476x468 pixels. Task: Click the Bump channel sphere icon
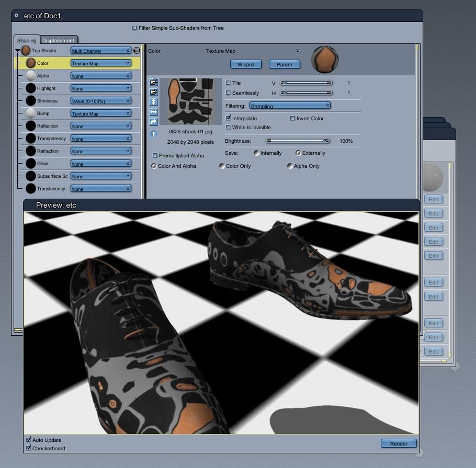31,113
